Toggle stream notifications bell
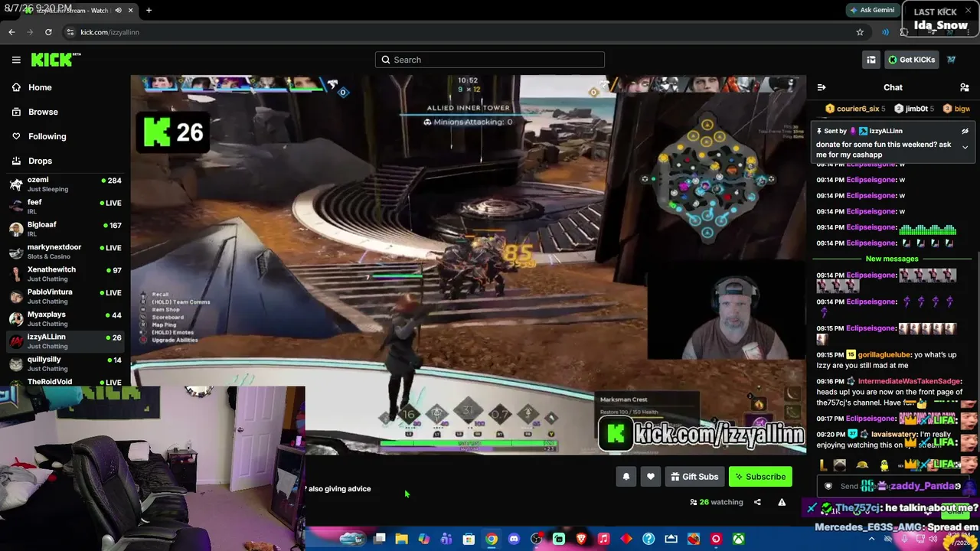This screenshot has width=980, height=551. click(x=626, y=477)
